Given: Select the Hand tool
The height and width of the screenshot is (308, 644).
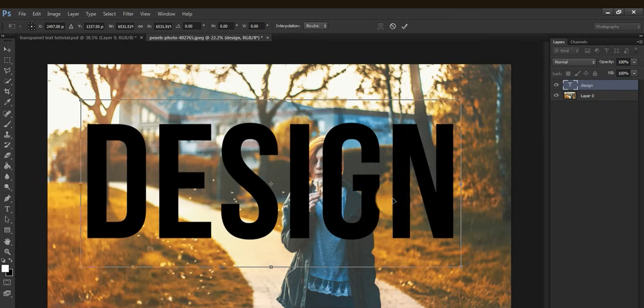Looking at the screenshot, I should 7,242.
